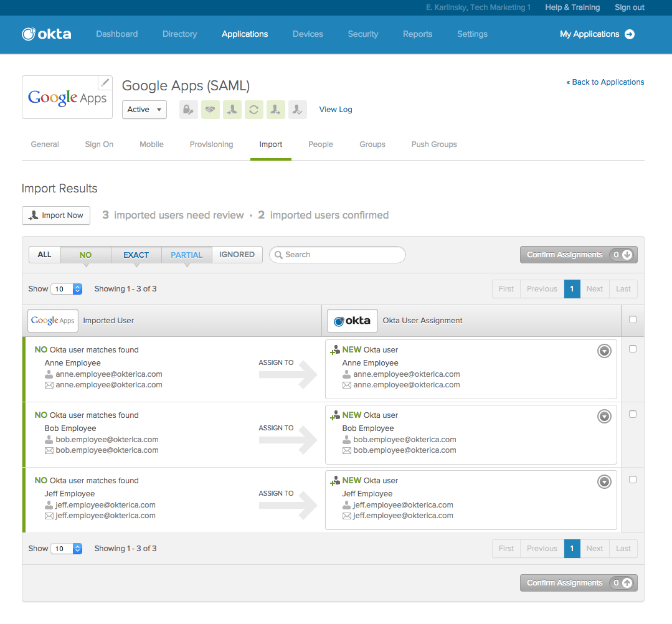Click the lock and key status icon
672x624 pixels.
(x=189, y=110)
